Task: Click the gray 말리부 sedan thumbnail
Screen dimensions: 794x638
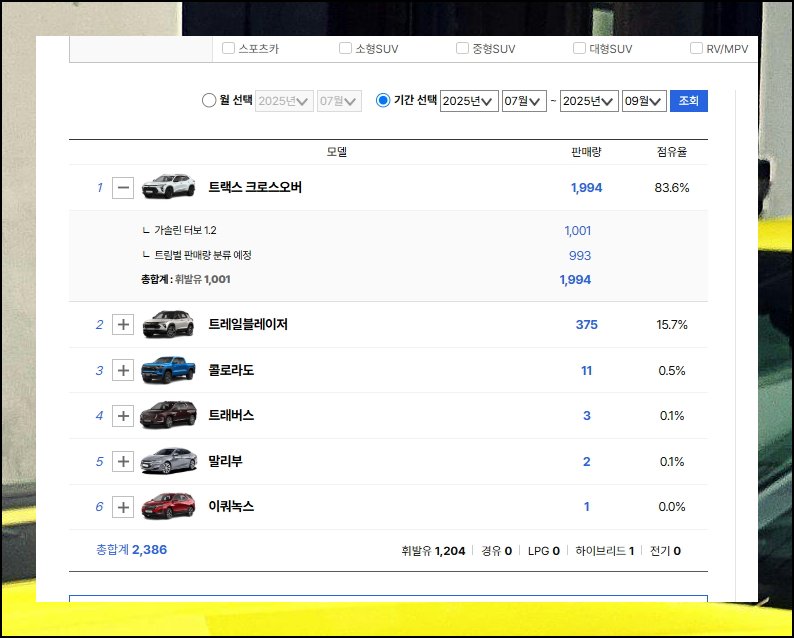Action: click(169, 461)
